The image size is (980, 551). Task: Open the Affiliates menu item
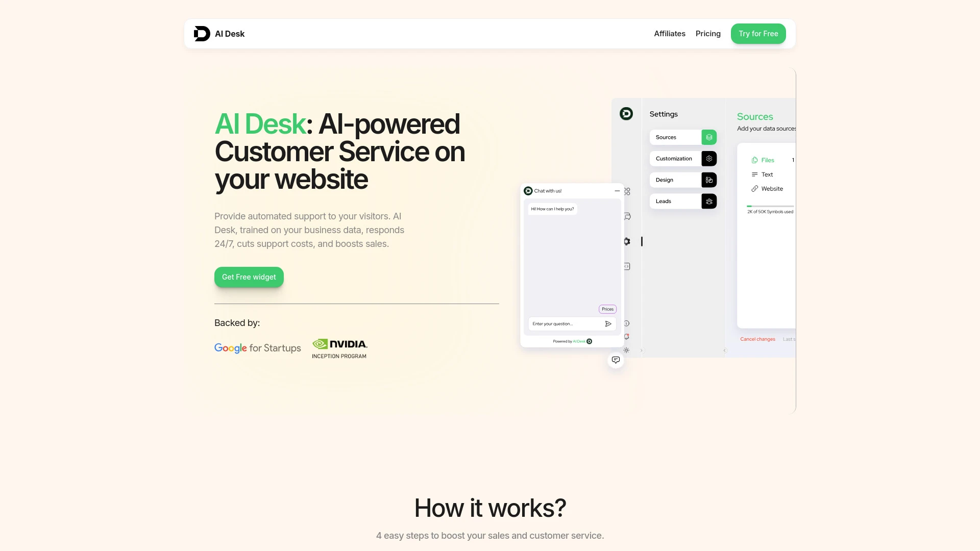pos(670,33)
